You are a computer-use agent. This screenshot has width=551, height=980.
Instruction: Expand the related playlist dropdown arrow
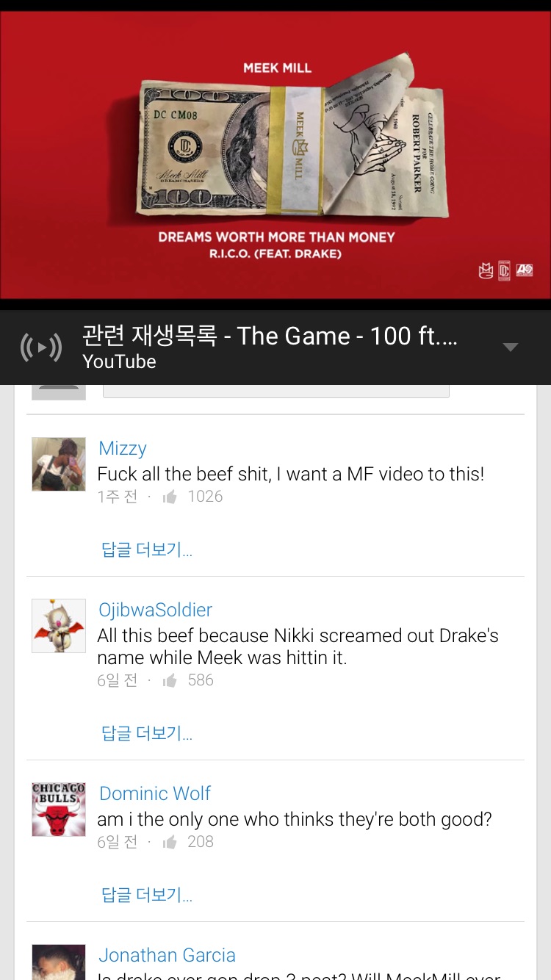[x=511, y=347]
